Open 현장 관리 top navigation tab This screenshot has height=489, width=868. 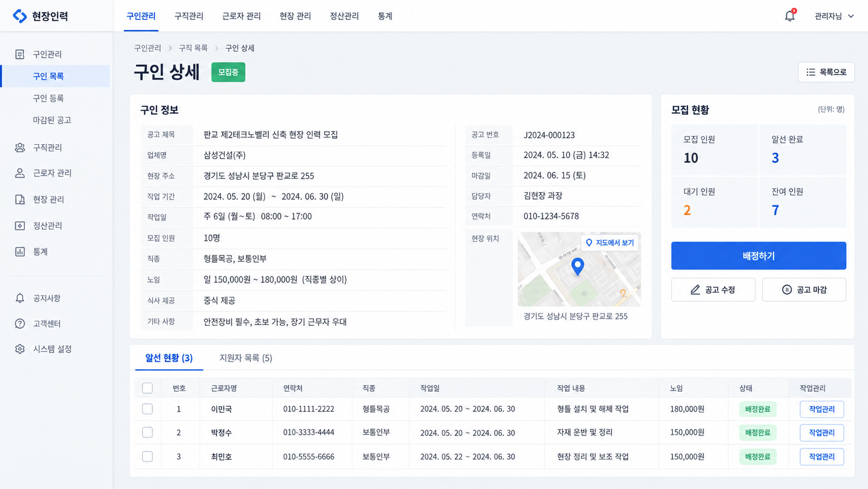click(295, 16)
